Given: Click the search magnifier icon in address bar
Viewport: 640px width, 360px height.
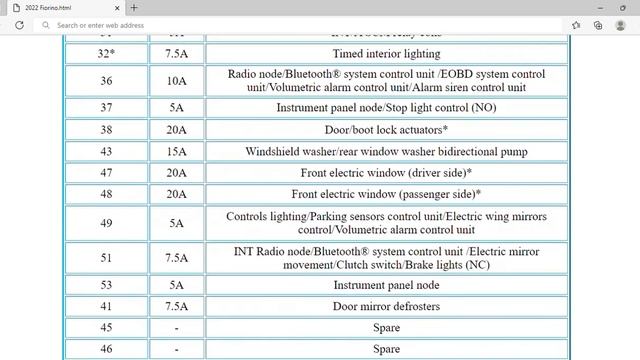Looking at the screenshot, I should point(46,25).
